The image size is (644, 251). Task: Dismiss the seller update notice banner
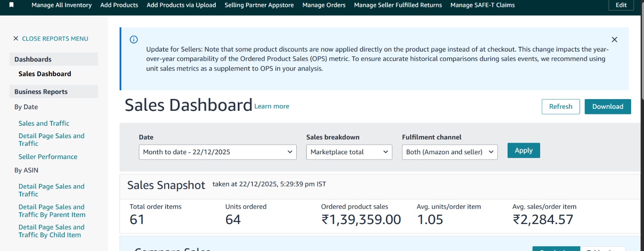pyautogui.click(x=614, y=39)
